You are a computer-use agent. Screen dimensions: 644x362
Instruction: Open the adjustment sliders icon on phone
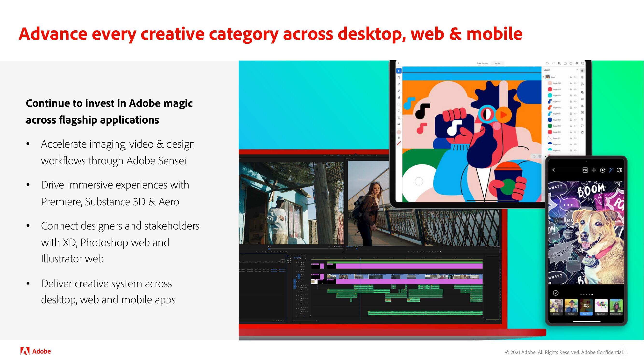click(620, 170)
